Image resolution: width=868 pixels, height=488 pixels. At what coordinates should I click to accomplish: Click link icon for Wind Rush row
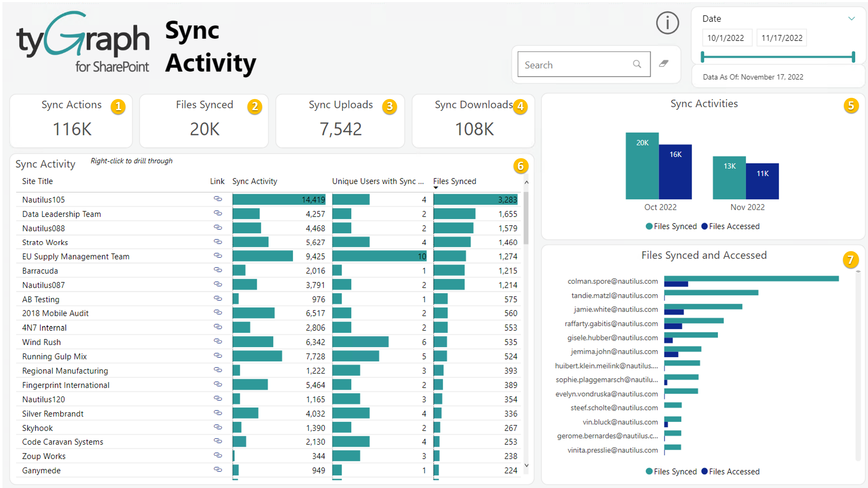218,341
